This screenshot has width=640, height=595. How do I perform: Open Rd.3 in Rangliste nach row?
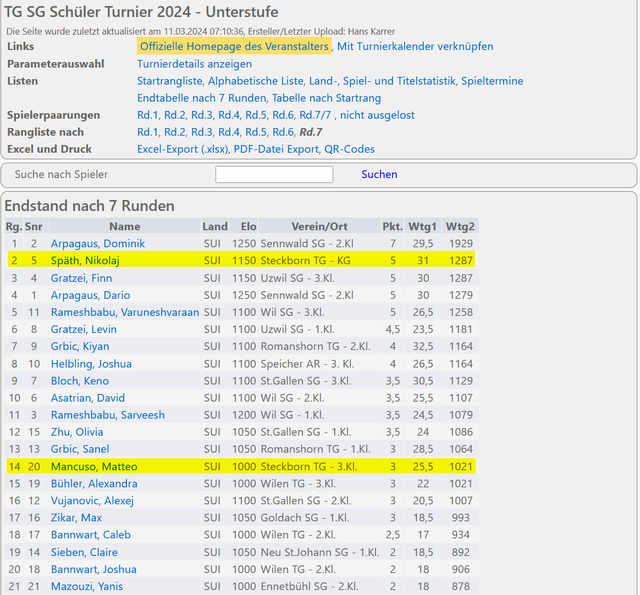click(202, 132)
